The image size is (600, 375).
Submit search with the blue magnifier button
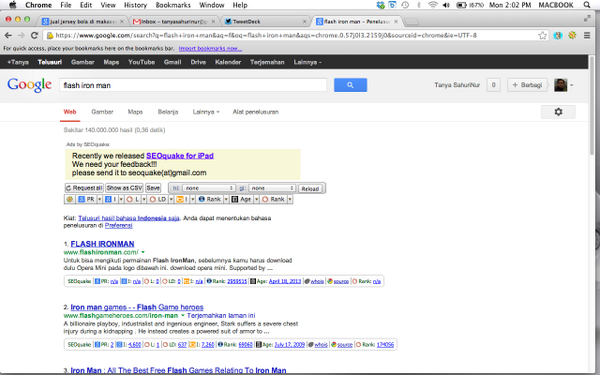(x=350, y=85)
